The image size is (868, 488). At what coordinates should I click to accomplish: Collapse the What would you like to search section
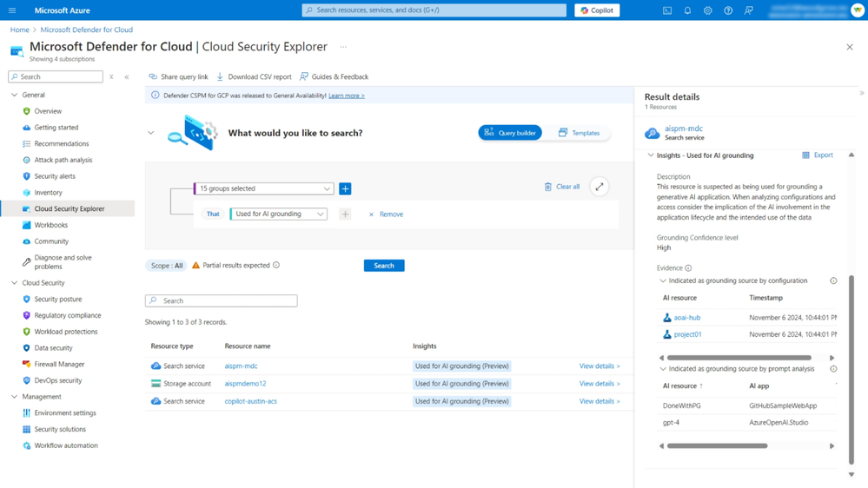(x=150, y=133)
